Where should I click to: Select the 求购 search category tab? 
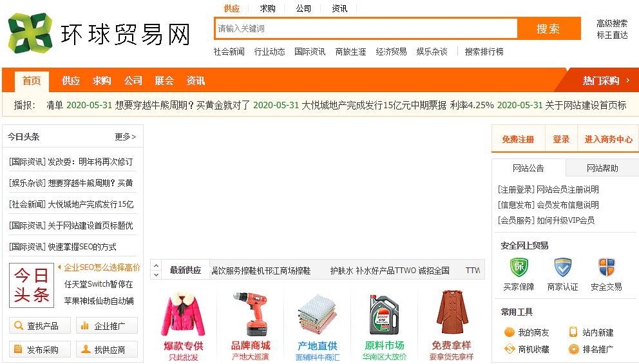click(x=267, y=8)
